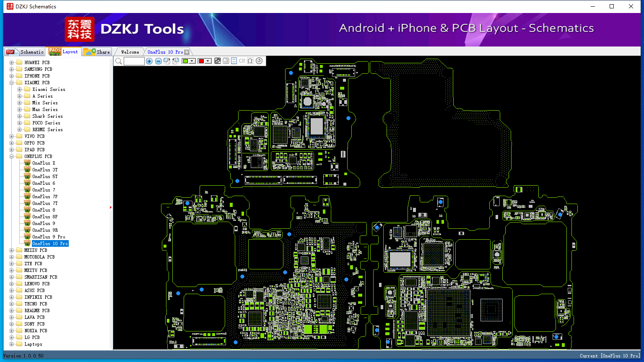Zoom out with the blue minus button
The width and height of the screenshot is (644, 362).
158,61
